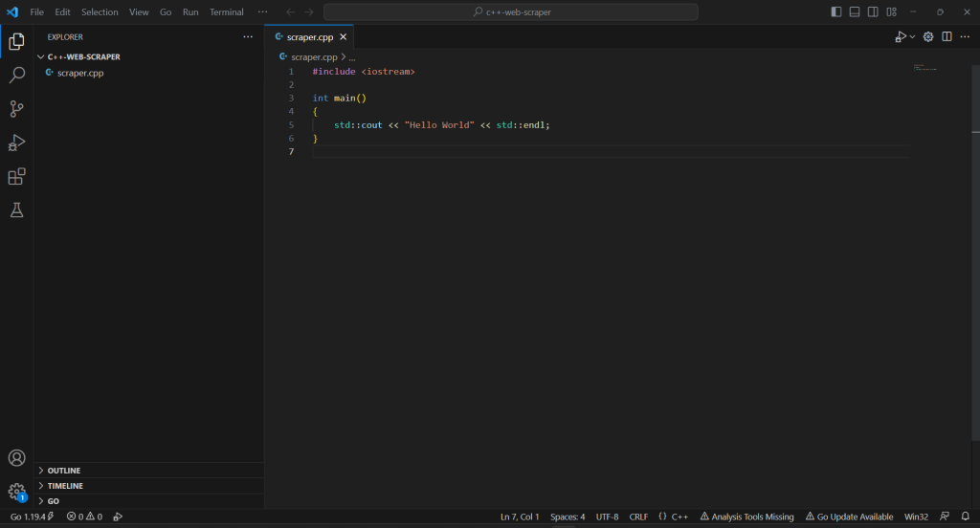Expand the TIMELINE section
This screenshot has width=980, height=528.
pos(65,486)
